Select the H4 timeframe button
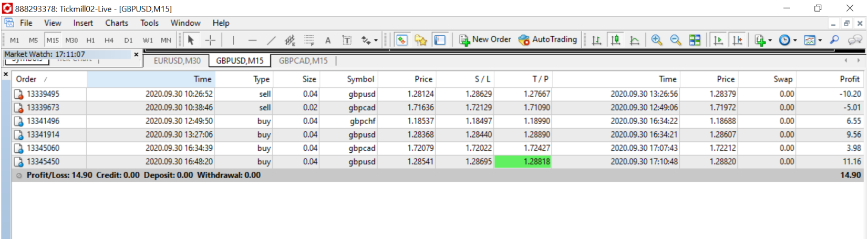The width and height of the screenshot is (868, 239). [109, 40]
